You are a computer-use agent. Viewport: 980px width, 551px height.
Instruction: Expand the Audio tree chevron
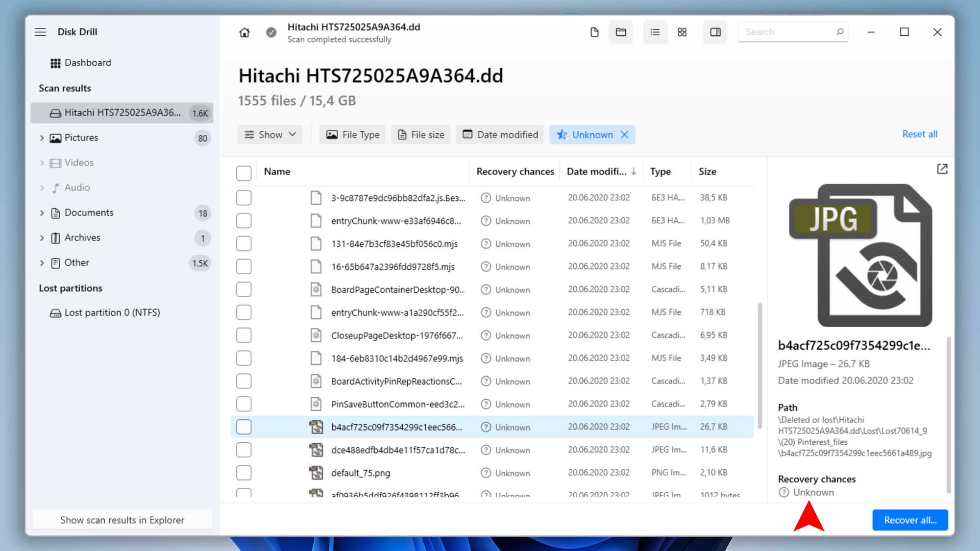pyautogui.click(x=42, y=188)
